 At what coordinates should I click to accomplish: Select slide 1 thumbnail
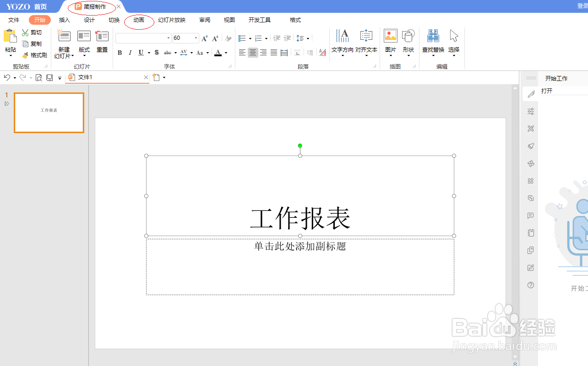(x=49, y=113)
